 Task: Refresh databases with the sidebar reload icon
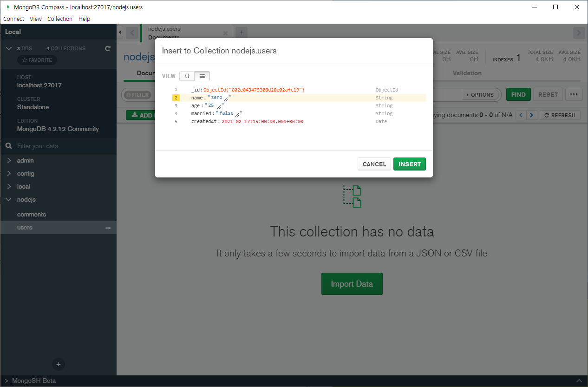[108, 48]
